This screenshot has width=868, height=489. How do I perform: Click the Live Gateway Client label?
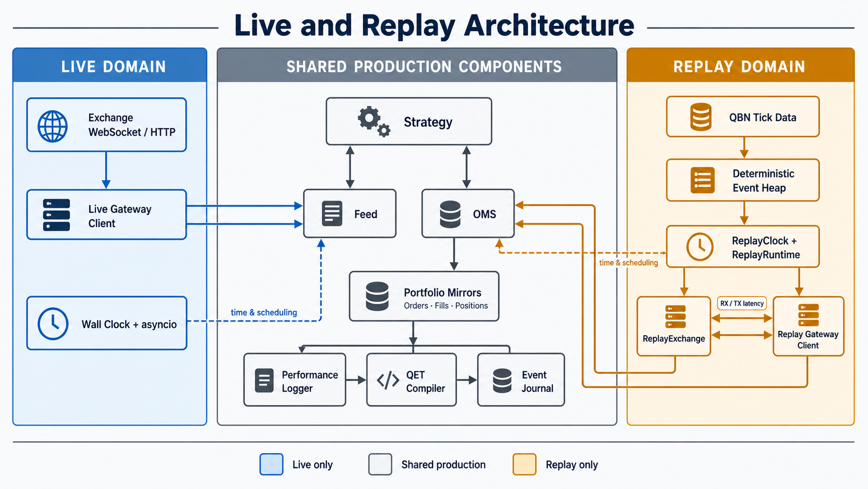pyautogui.click(x=120, y=216)
